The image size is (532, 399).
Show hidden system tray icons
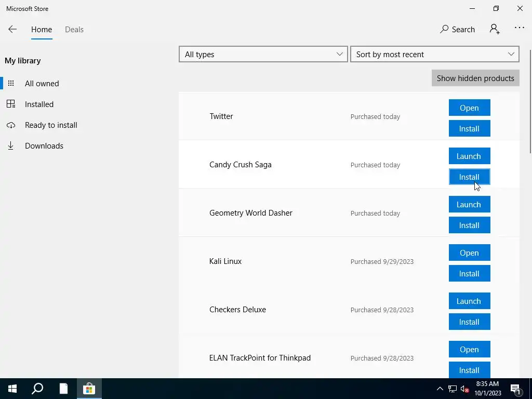pyautogui.click(x=440, y=389)
